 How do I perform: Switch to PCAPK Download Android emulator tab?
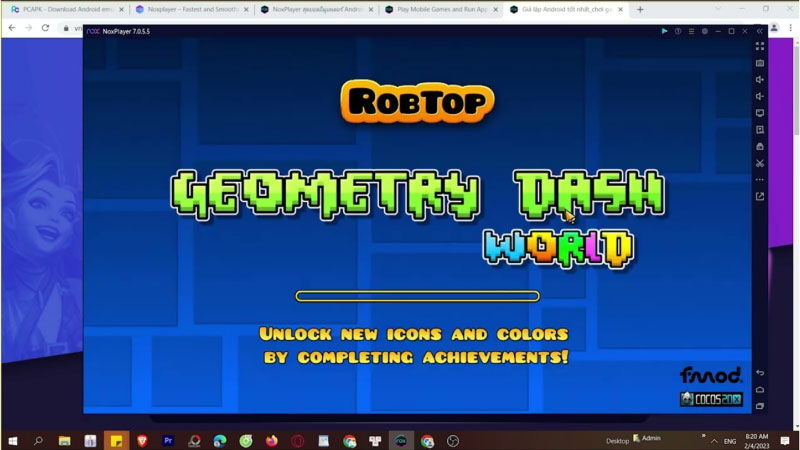(65, 9)
